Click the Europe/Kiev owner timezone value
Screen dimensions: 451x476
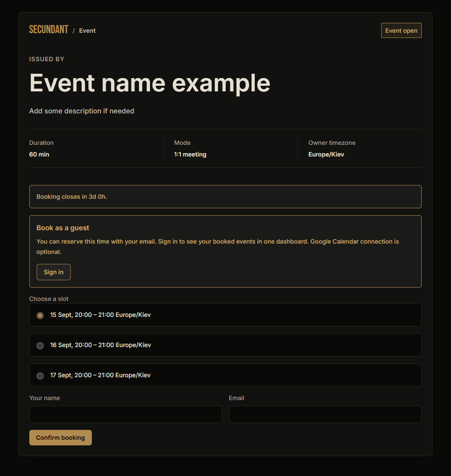point(326,154)
